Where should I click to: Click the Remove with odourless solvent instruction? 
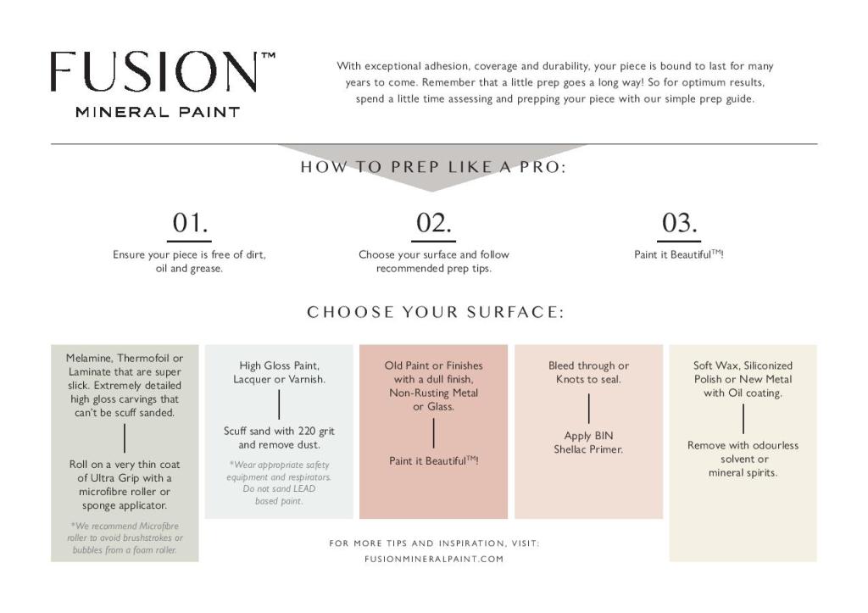(x=743, y=459)
